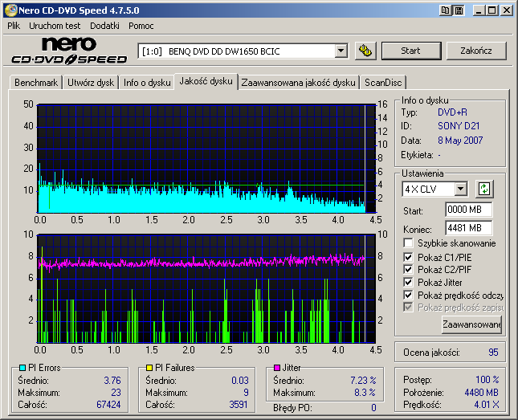Switch to the Utwórz dysk tab

91,83
